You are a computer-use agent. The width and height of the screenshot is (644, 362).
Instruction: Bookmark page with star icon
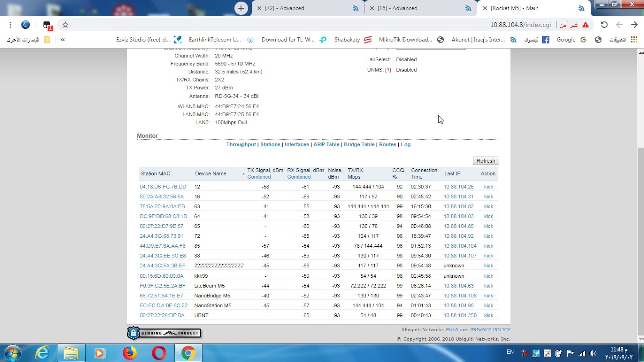click(x=65, y=25)
